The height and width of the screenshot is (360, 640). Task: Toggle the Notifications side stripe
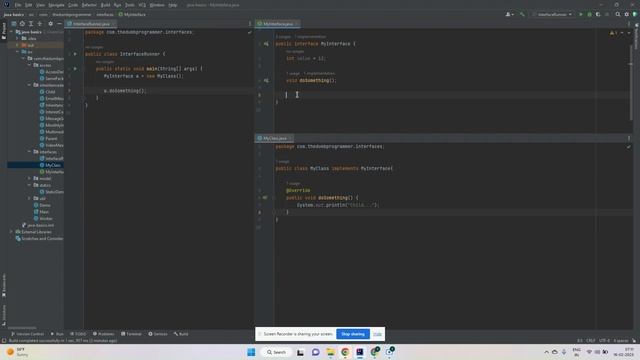(636, 36)
